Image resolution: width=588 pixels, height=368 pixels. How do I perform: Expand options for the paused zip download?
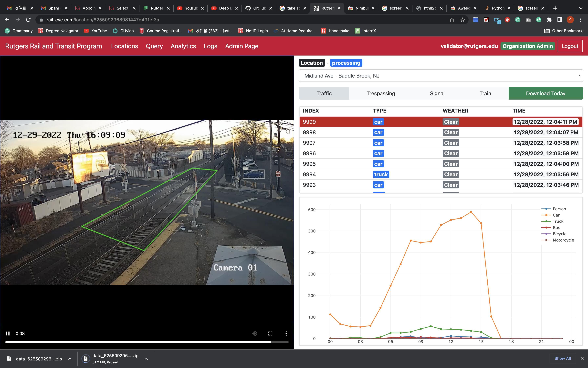click(x=146, y=359)
